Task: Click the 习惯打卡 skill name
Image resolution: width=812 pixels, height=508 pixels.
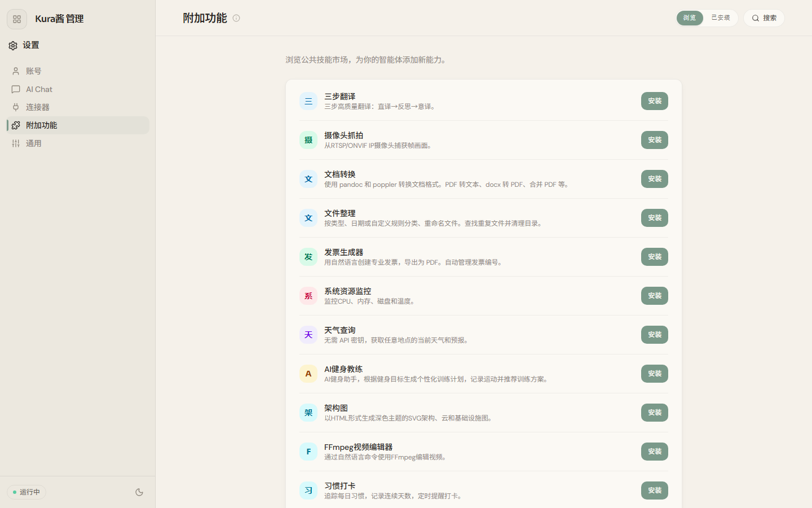Action: (x=339, y=486)
